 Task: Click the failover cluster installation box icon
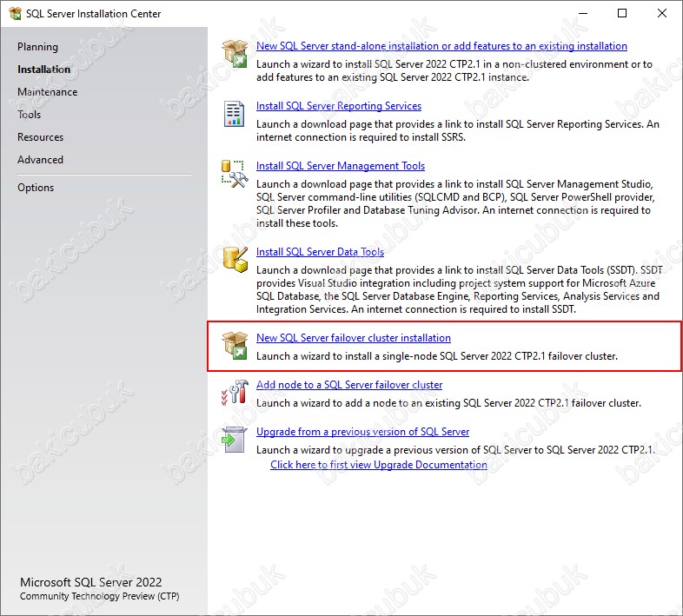pos(235,346)
